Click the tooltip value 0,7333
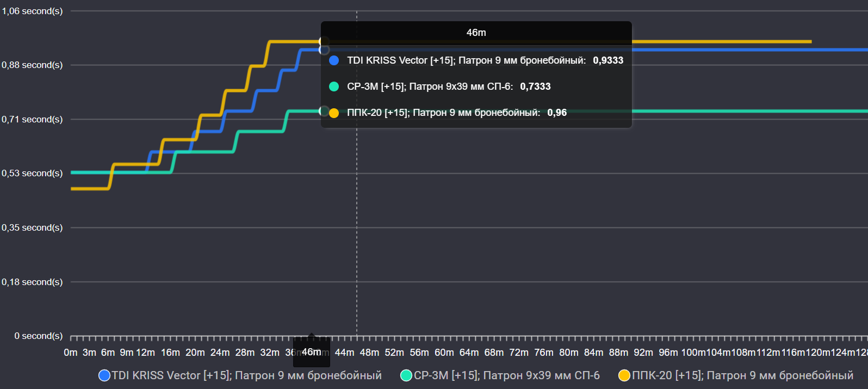 tap(535, 87)
